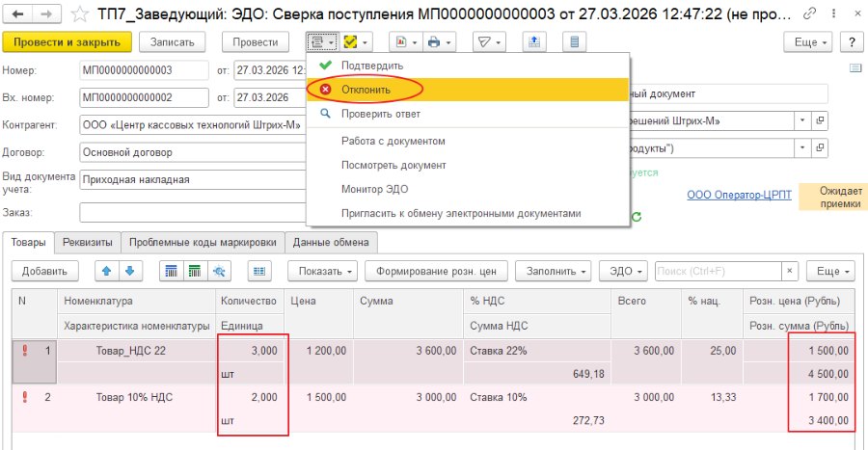Open the table toolbar Еще dropdown

(831, 271)
